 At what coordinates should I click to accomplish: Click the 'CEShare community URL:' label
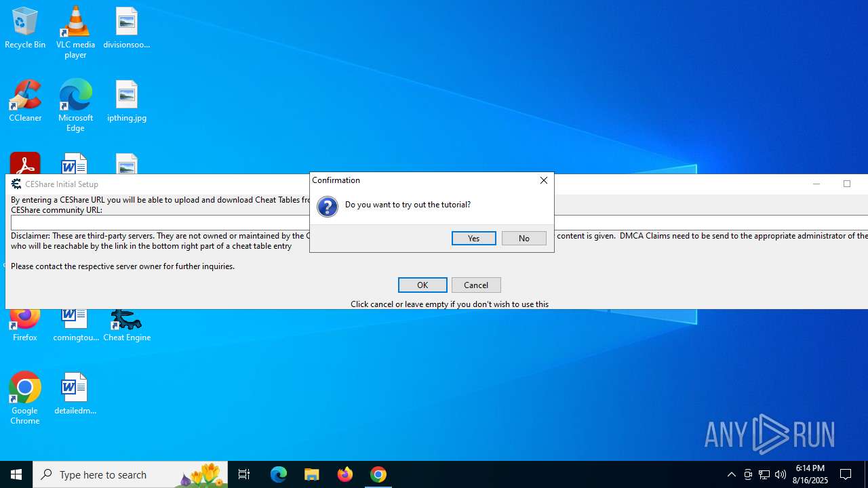[56, 210]
